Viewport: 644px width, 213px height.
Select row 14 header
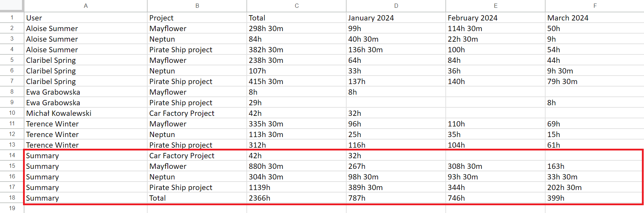[x=12, y=155]
